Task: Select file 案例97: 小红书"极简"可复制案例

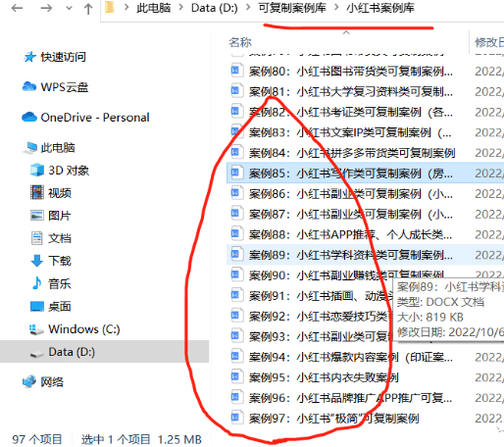Action: click(x=333, y=419)
